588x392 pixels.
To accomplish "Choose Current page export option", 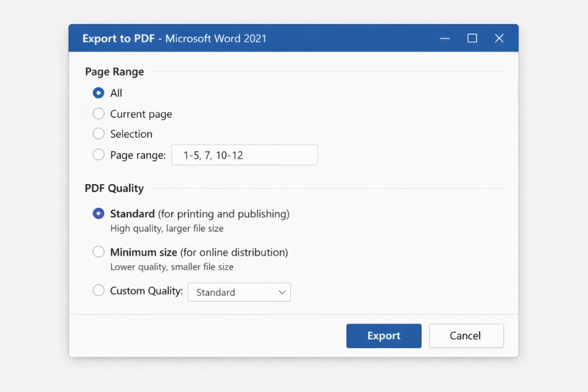I will (x=99, y=113).
